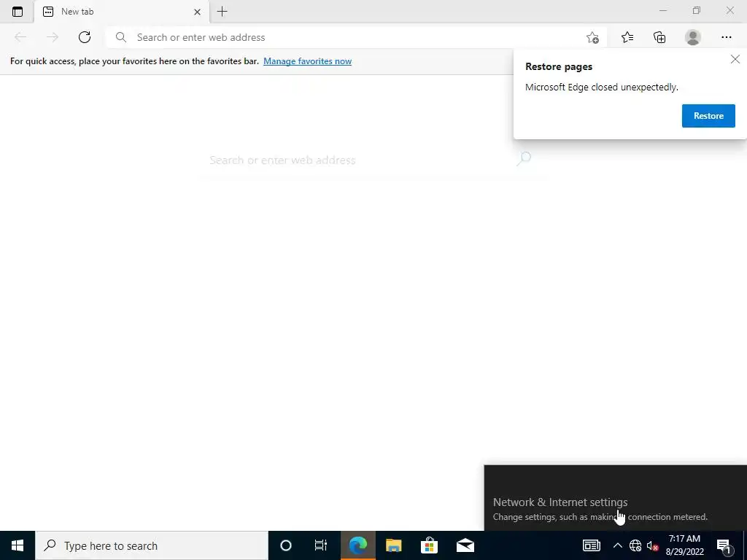Open Mail app from taskbar
The image size is (747, 560).
point(465,545)
